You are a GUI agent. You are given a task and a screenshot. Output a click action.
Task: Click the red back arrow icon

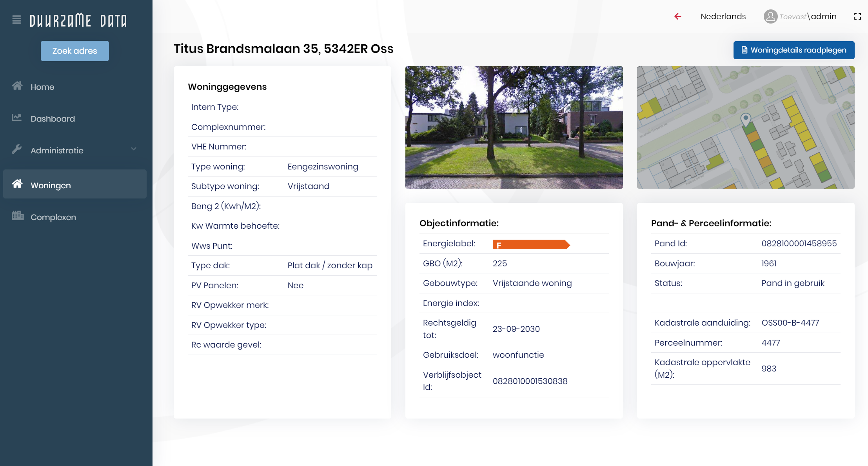[x=678, y=16]
